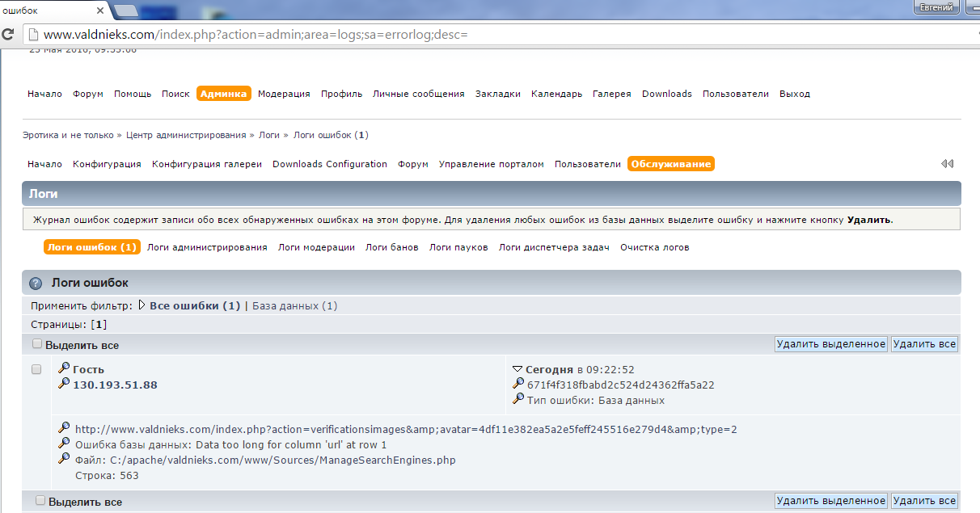Click top Удалить все button
The width and height of the screenshot is (980, 513).
[924, 344]
